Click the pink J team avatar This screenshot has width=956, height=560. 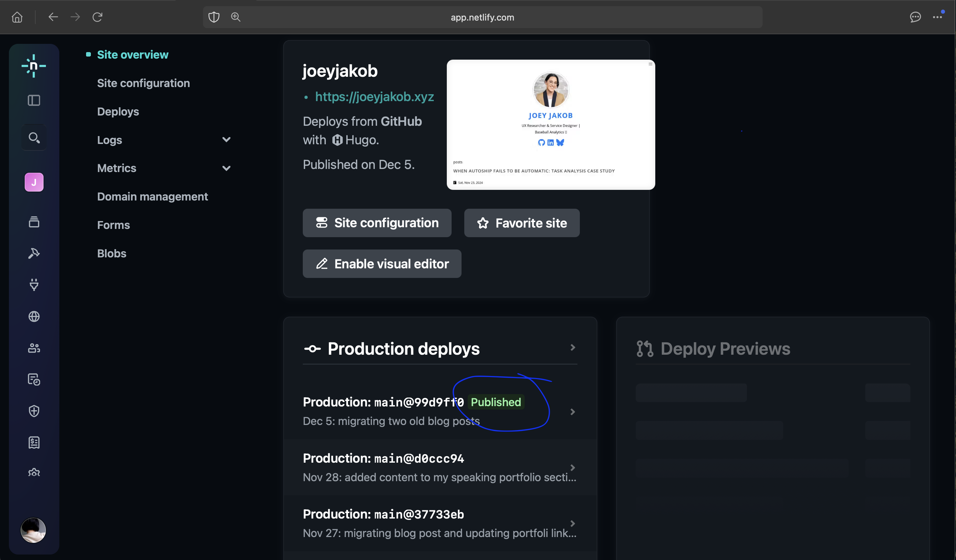point(34,182)
